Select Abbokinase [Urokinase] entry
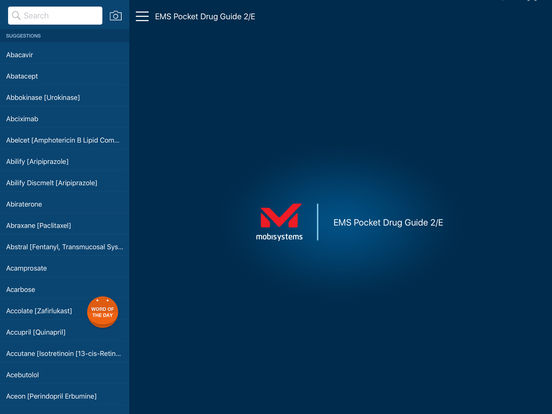 64,98
